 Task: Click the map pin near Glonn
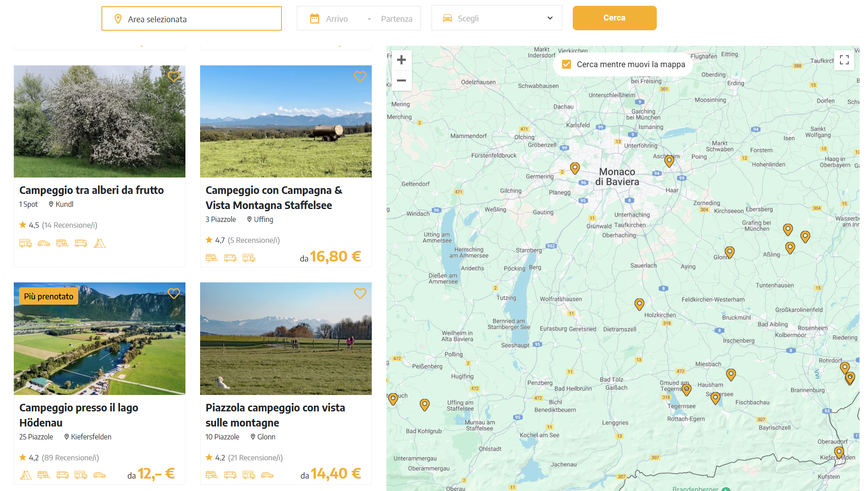(x=729, y=252)
